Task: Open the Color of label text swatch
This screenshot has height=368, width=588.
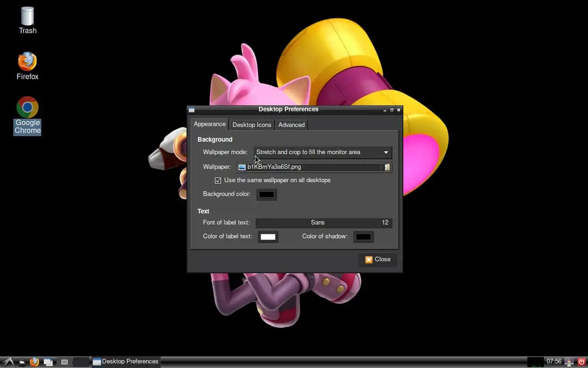Action: pyautogui.click(x=268, y=237)
